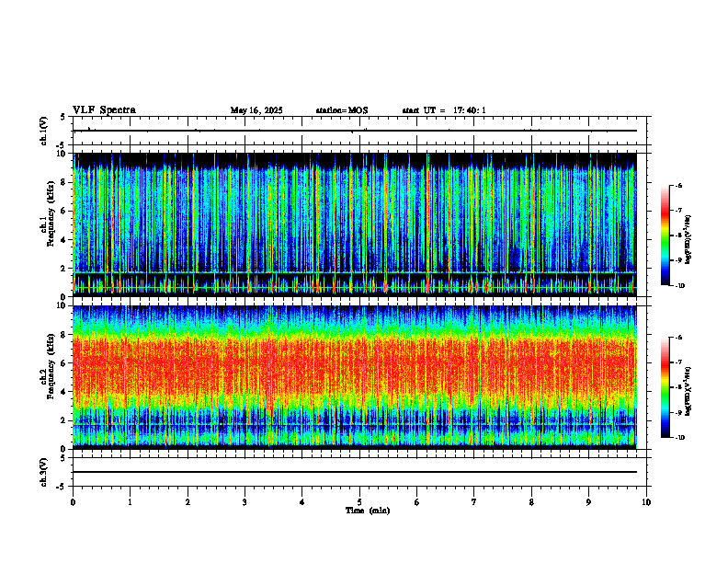728x563 pixels.
Task: Click inside the ch.1 blue-green spectrogram panel
Action: pyautogui.click(x=355, y=224)
